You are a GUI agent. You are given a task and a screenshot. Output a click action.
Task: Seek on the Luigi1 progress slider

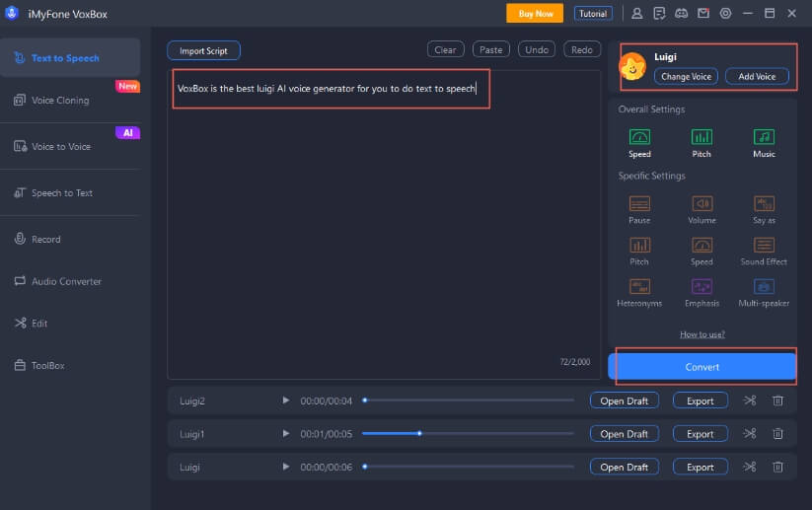click(468, 433)
